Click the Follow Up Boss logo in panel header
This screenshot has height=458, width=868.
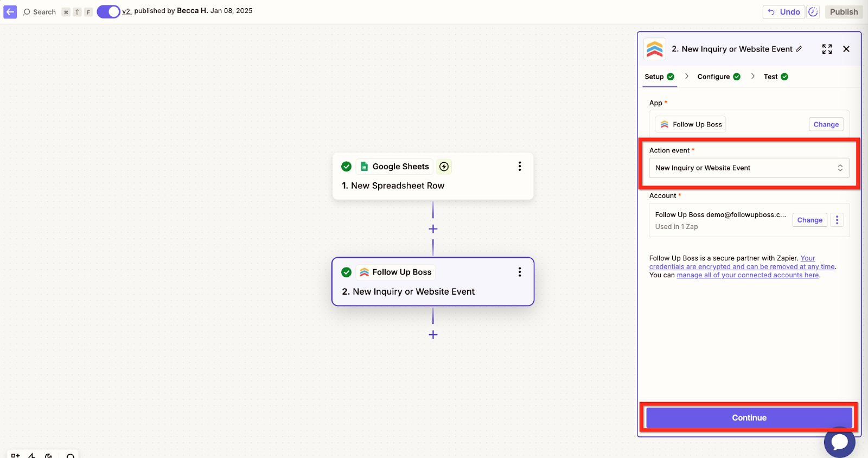[655, 49]
